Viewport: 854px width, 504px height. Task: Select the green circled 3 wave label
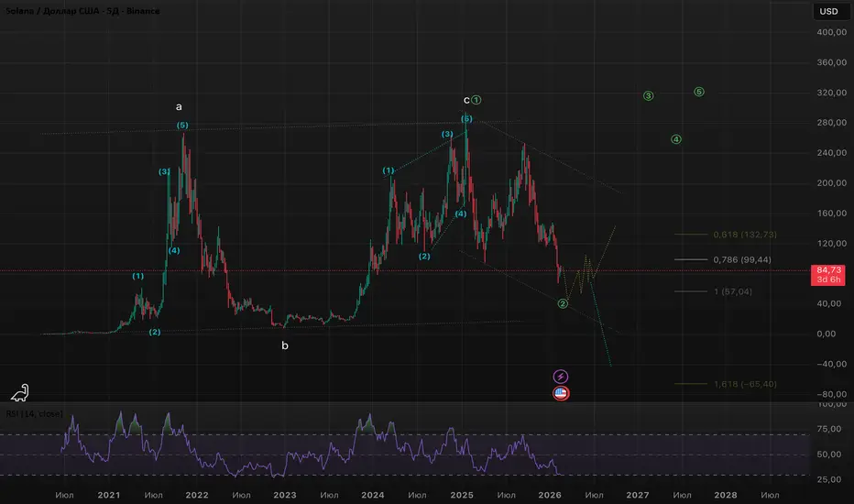point(648,96)
